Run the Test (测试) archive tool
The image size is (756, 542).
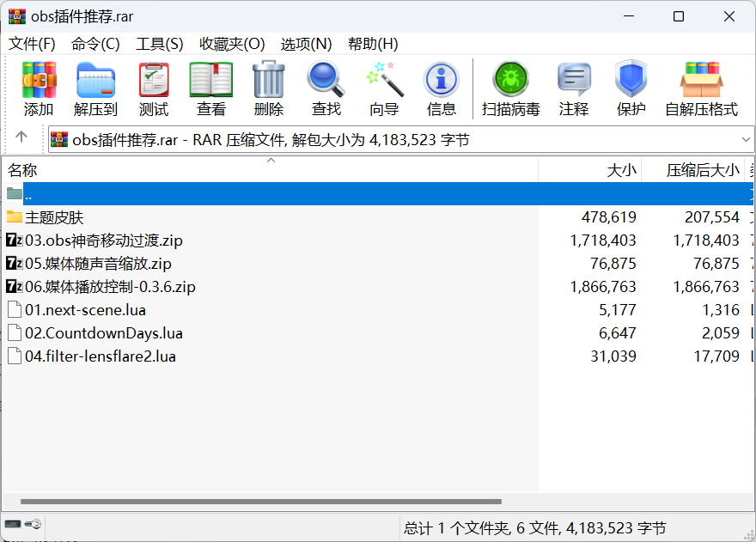(x=154, y=88)
